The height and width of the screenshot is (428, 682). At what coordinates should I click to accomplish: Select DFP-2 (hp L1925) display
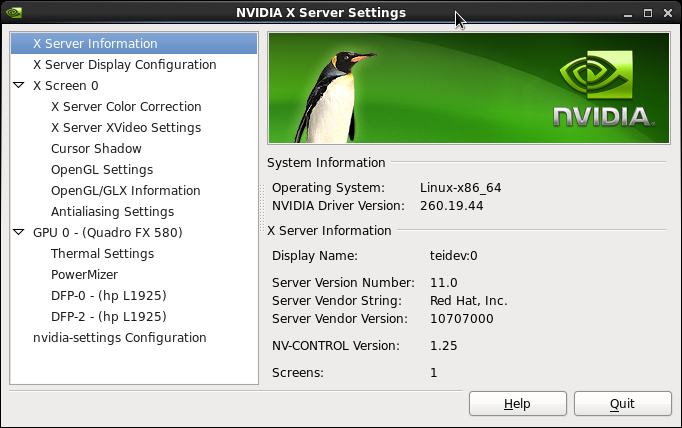[108, 317]
